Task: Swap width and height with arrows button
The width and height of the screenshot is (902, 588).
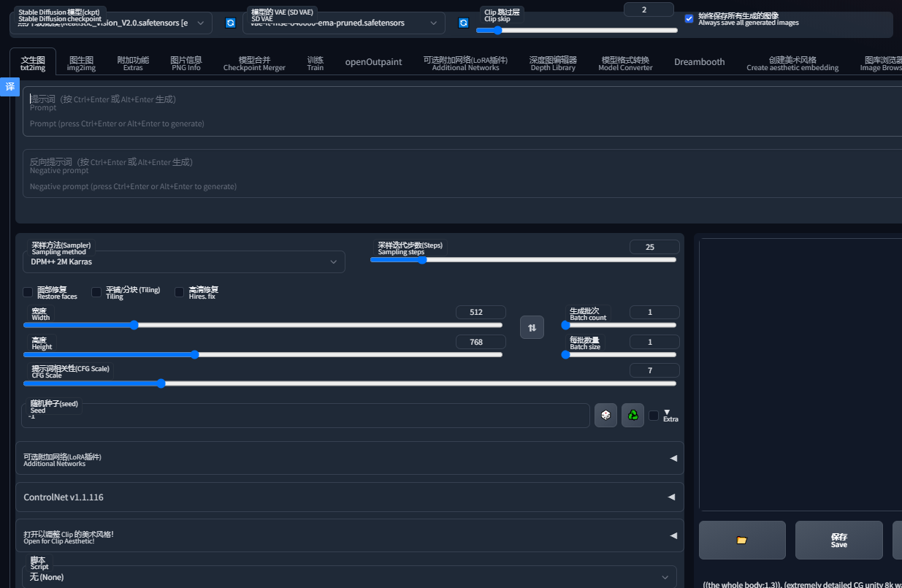Action: pyautogui.click(x=532, y=327)
